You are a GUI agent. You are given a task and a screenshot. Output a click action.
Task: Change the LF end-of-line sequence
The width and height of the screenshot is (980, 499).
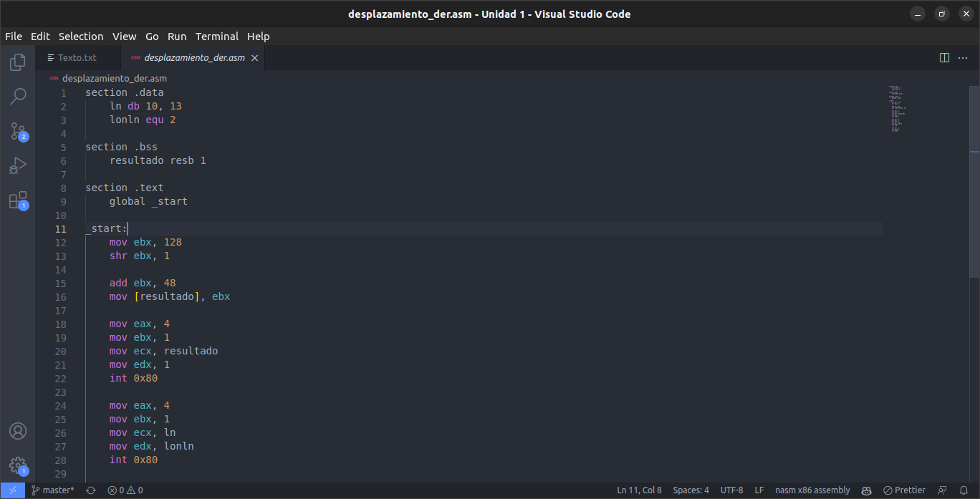click(x=759, y=490)
